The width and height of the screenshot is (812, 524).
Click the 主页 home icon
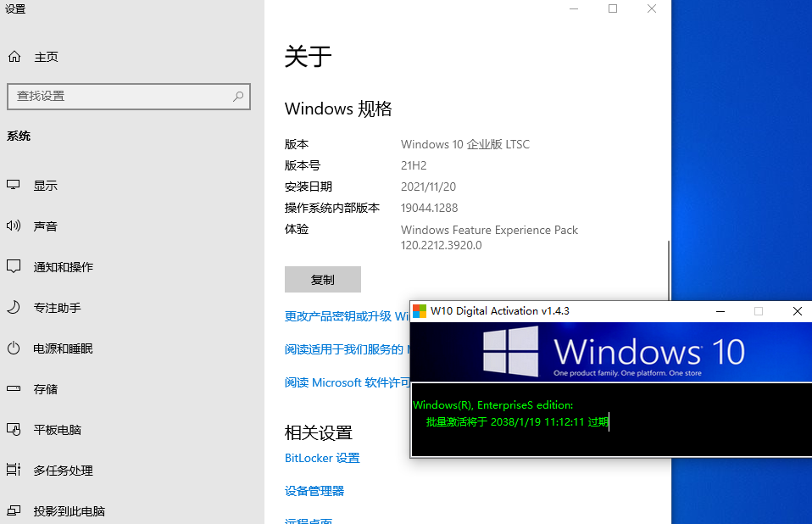point(14,56)
